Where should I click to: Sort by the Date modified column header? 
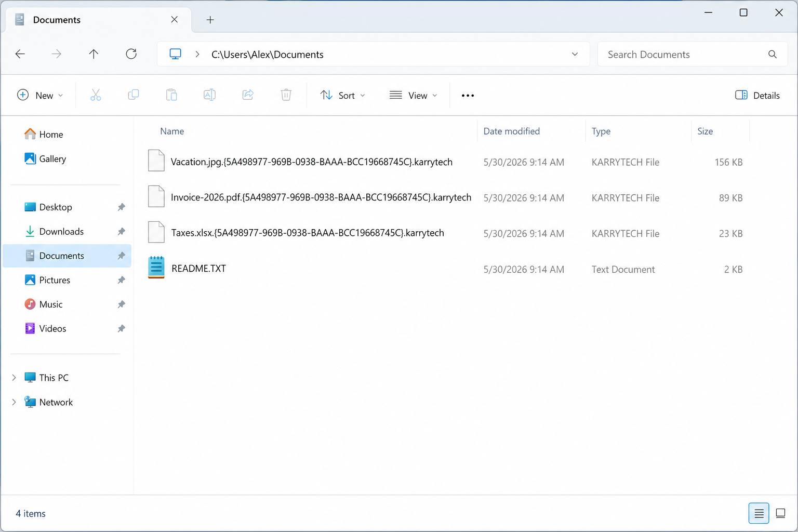(511, 131)
